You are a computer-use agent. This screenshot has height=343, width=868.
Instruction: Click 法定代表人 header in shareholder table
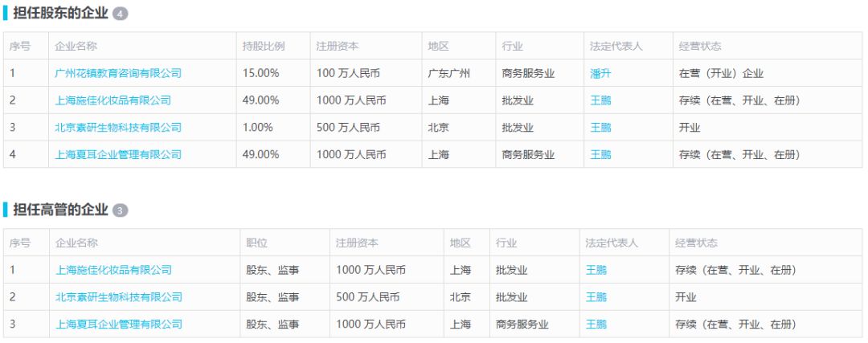coord(616,46)
